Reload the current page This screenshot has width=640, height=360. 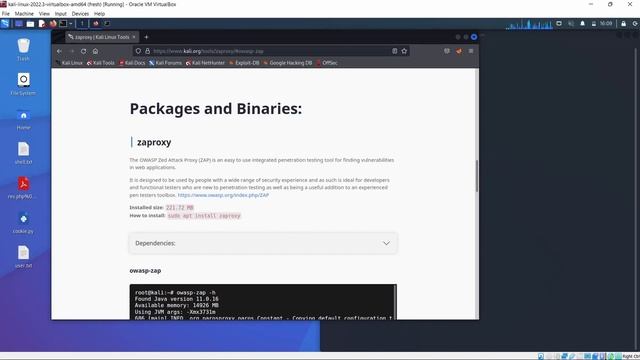(83, 51)
